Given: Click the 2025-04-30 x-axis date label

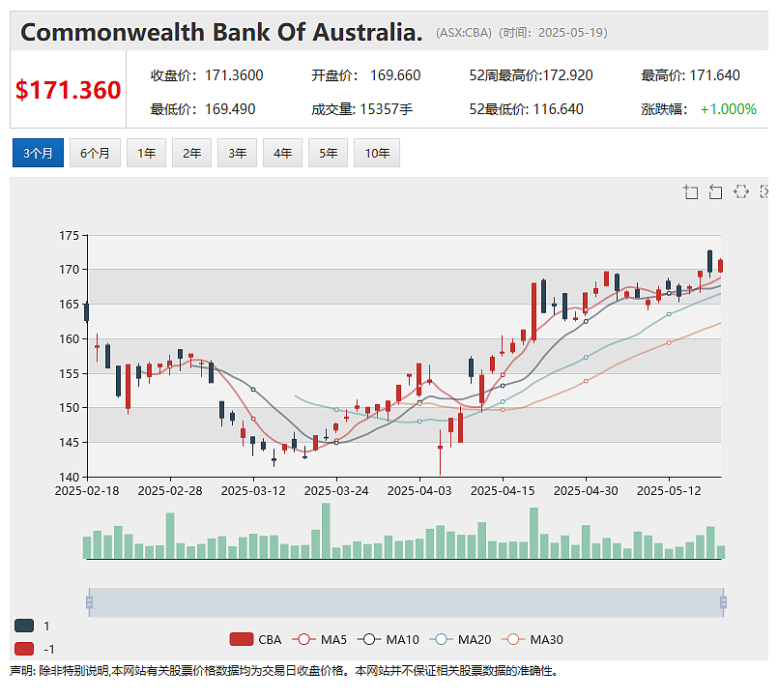Looking at the screenshot, I should (x=586, y=491).
